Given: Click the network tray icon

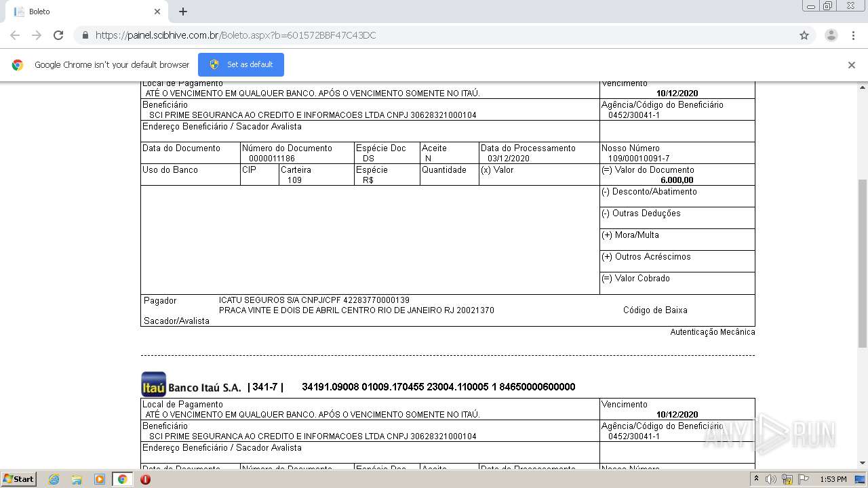Looking at the screenshot, I should click(787, 479).
